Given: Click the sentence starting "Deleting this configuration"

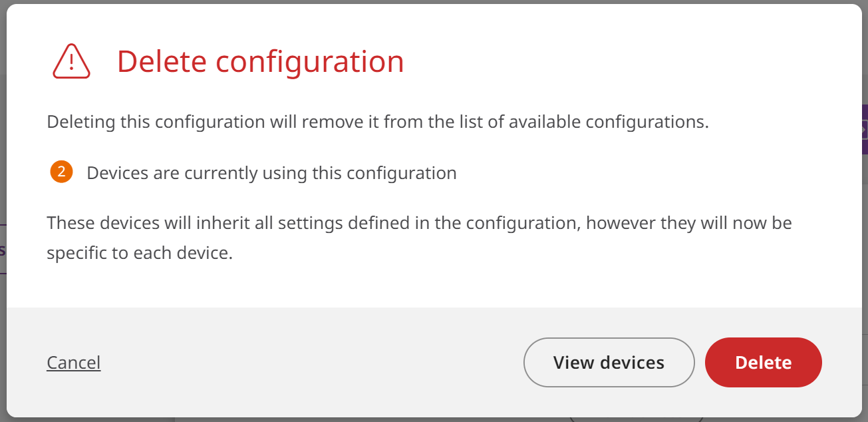Looking at the screenshot, I should [x=377, y=122].
